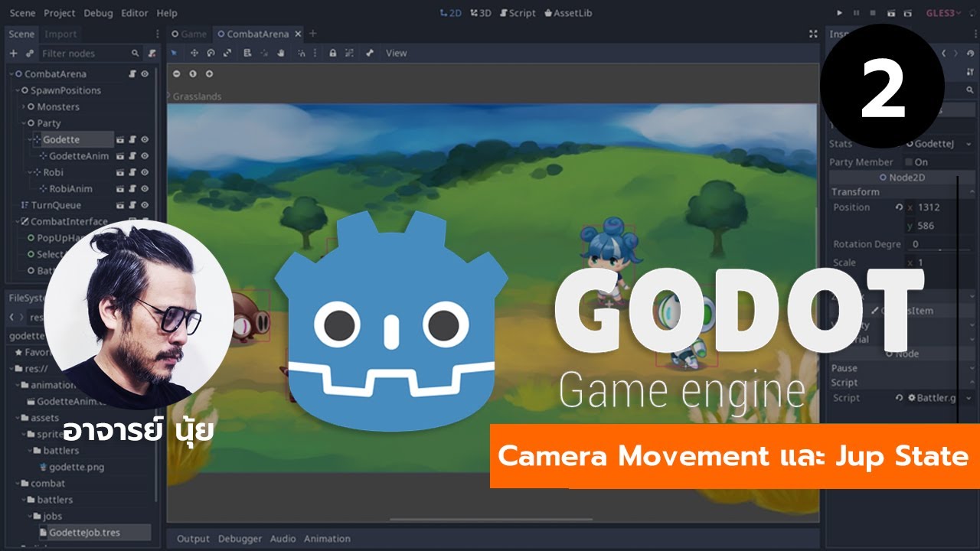The image size is (980, 551).
Task: Open the Stats resource dropdown
Action: point(969,144)
